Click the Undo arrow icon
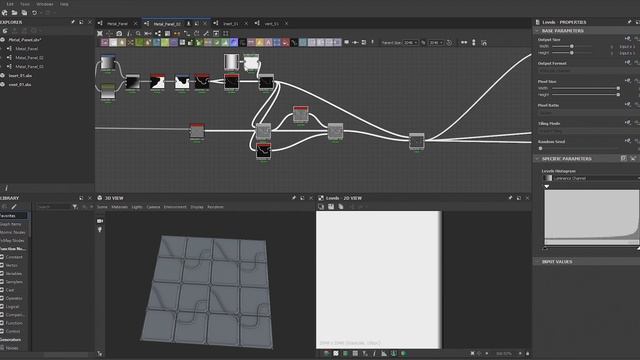640x360 pixels. click(34, 13)
